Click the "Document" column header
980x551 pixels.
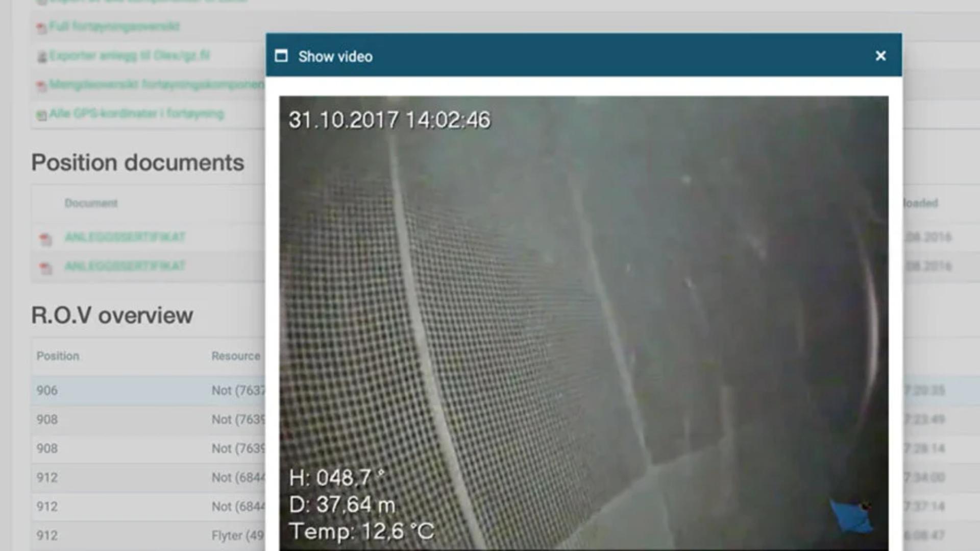pos(91,203)
